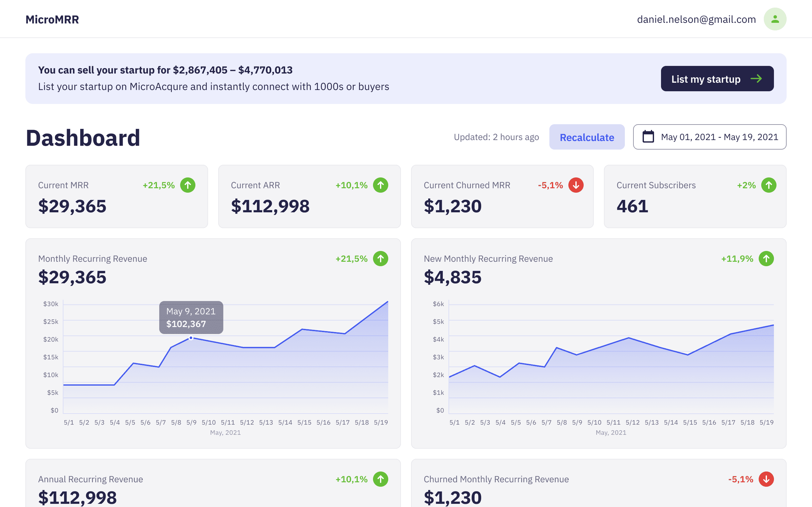Click the 5/19 label on New MRR chart
The image size is (812, 507).
pyautogui.click(x=766, y=422)
